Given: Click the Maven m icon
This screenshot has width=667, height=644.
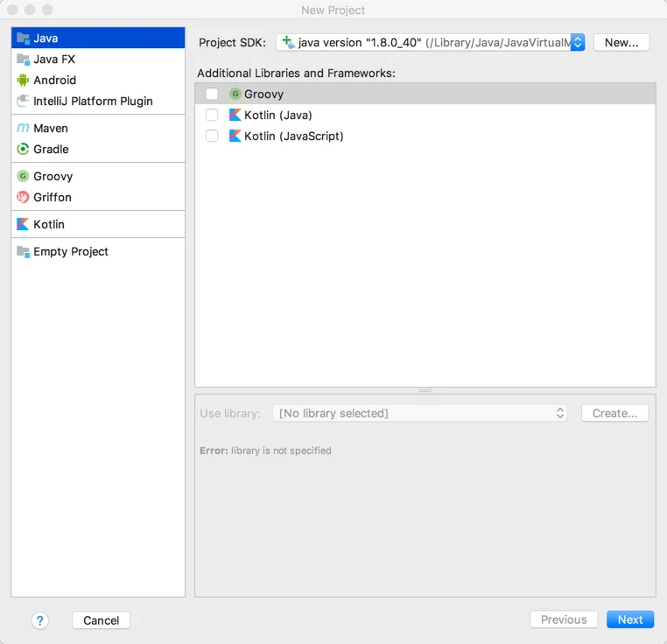Looking at the screenshot, I should pos(23,128).
